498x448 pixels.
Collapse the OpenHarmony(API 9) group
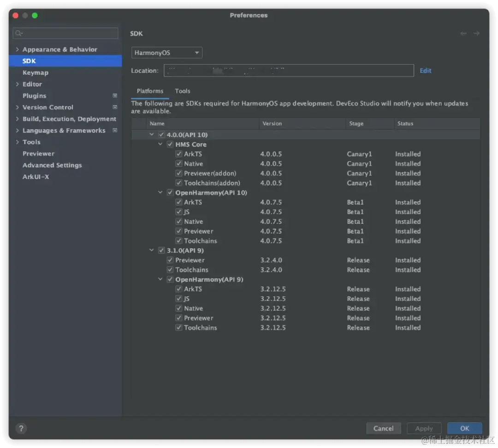pyautogui.click(x=160, y=279)
